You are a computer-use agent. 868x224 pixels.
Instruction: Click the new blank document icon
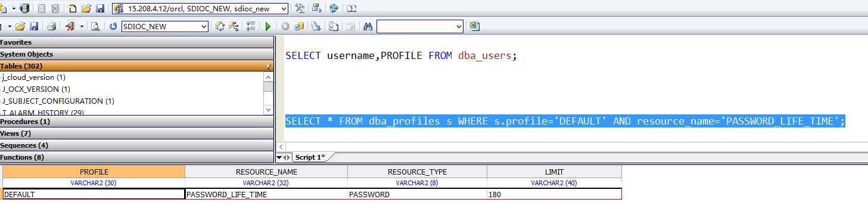pyautogui.click(x=73, y=8)
